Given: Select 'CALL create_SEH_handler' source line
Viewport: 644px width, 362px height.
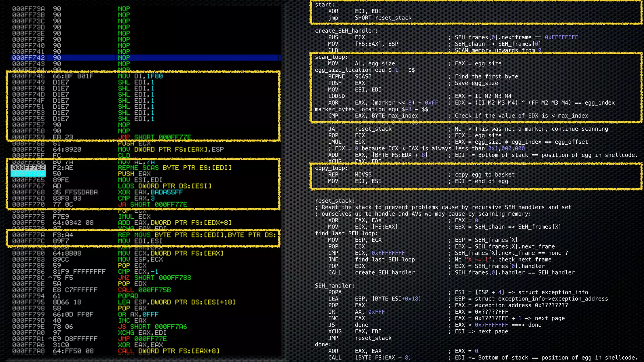Looking at the screenshot, I should pyautogui.click(x=371, y=273).
